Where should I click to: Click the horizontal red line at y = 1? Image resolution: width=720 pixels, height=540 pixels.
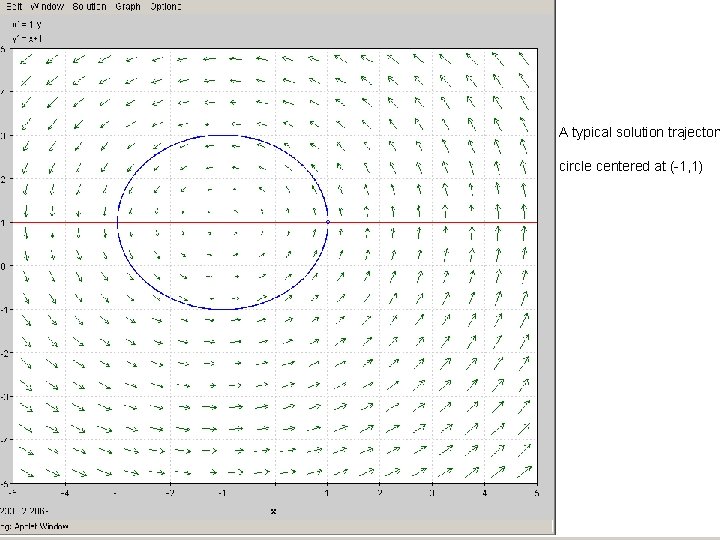[274, 223]
